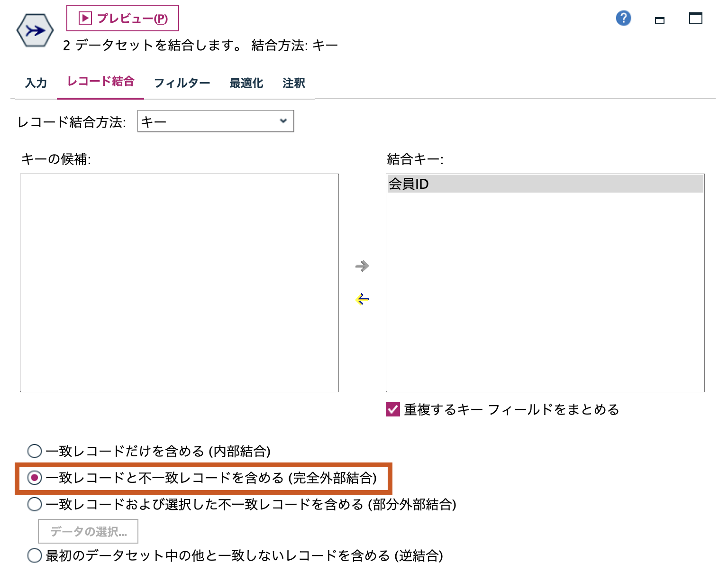Screen dimensions: 728x573
Task: Click the left arrow to remove key
Action: coord(362,298)
